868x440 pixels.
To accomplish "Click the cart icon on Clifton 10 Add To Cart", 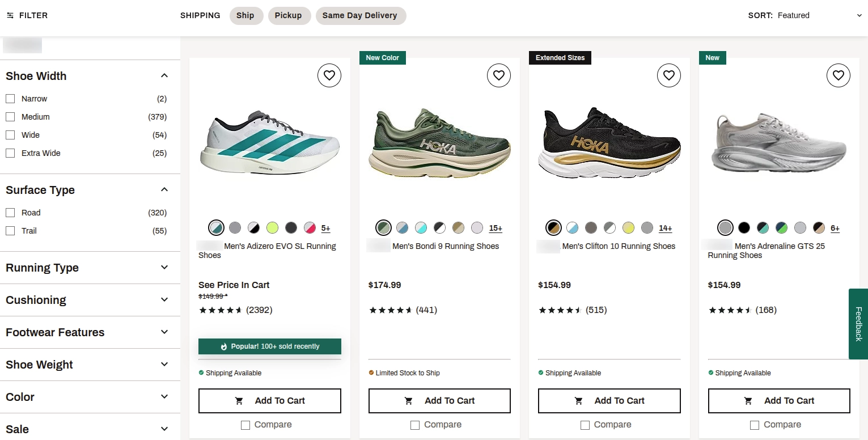I will [579, 400].
